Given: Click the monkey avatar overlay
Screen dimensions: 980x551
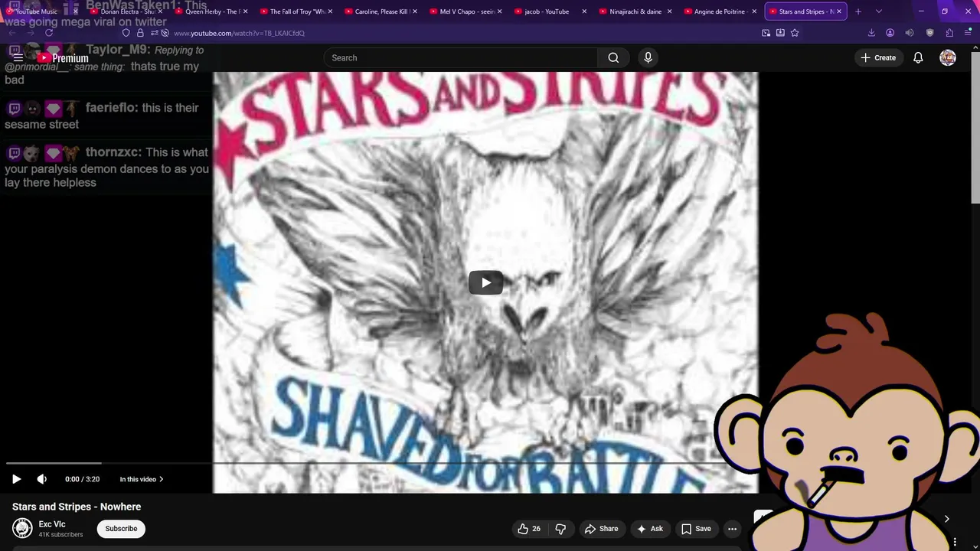Looking at the screenshot, I should [x=846, y=432].
